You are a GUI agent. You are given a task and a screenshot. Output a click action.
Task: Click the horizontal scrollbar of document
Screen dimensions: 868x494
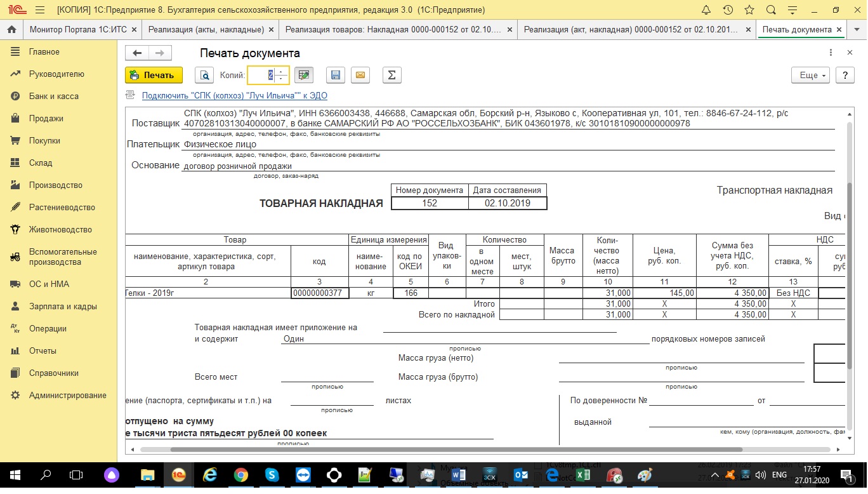pyautogui.click(x=444, y=450)
